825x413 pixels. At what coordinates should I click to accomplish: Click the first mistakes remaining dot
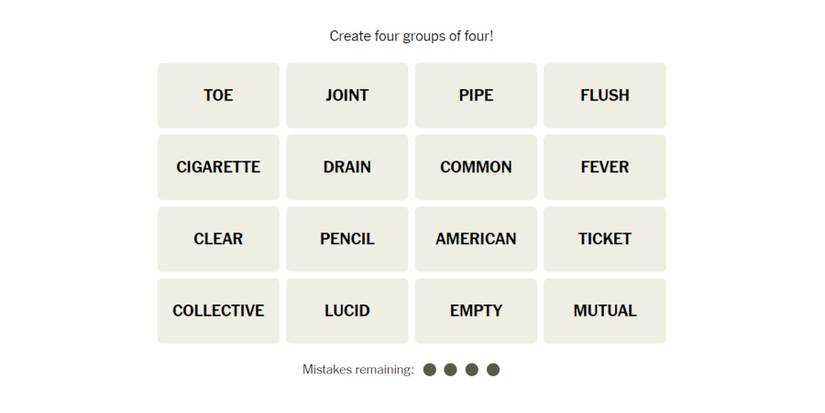coord(430,370)
